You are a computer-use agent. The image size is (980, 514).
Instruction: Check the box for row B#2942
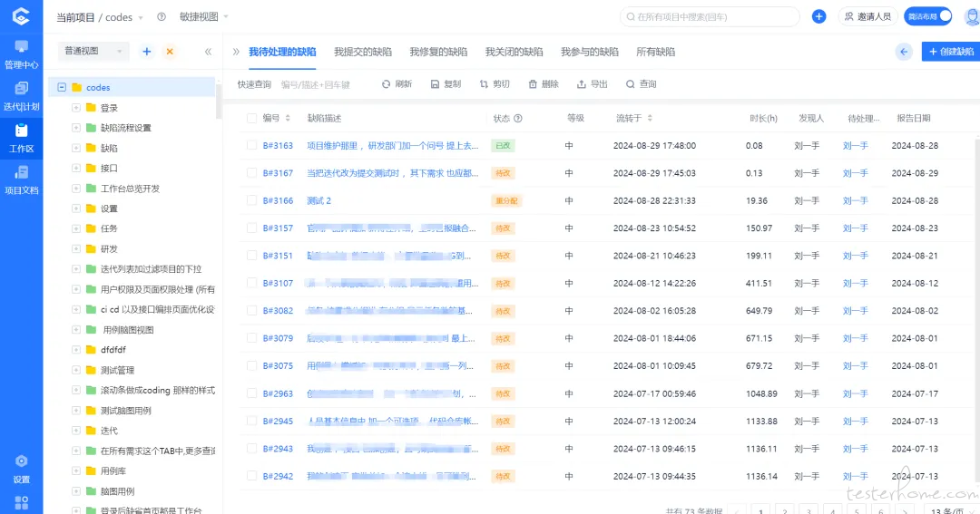[x=251, y=476]
